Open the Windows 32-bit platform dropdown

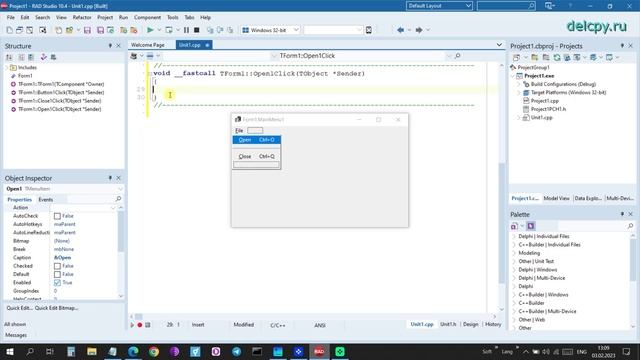click(x=296, y=30)
